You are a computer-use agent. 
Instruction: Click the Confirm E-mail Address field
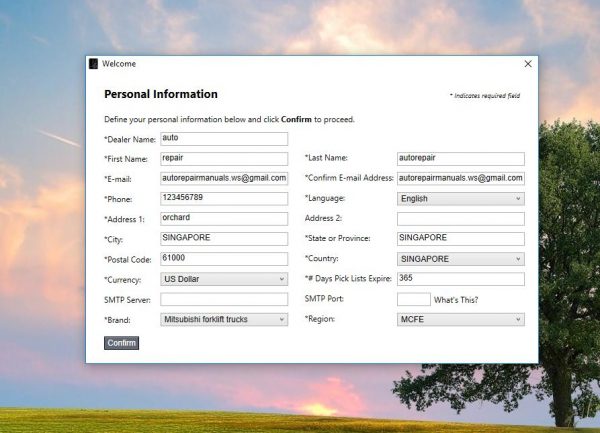coord(461,178)
